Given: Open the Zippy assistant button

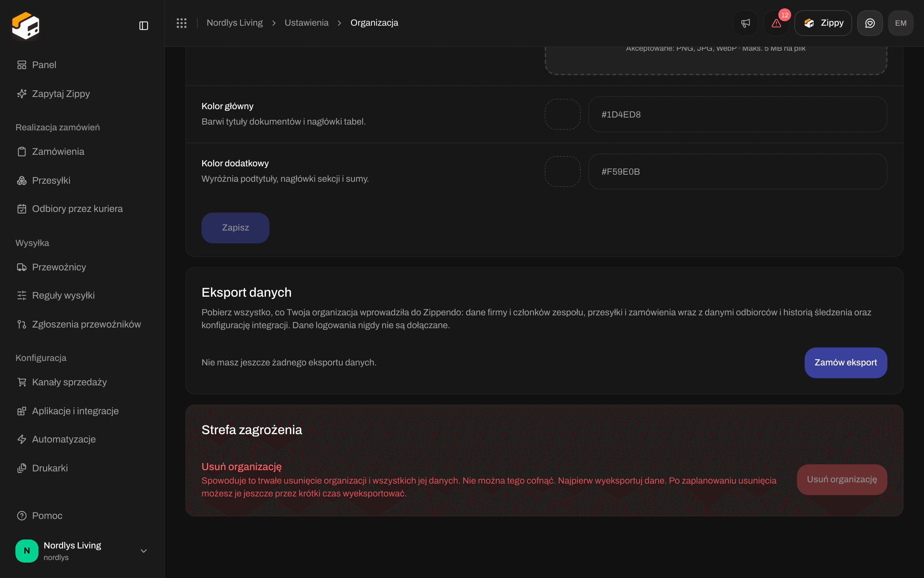Looking at the screenshot, I should (823, 23).
